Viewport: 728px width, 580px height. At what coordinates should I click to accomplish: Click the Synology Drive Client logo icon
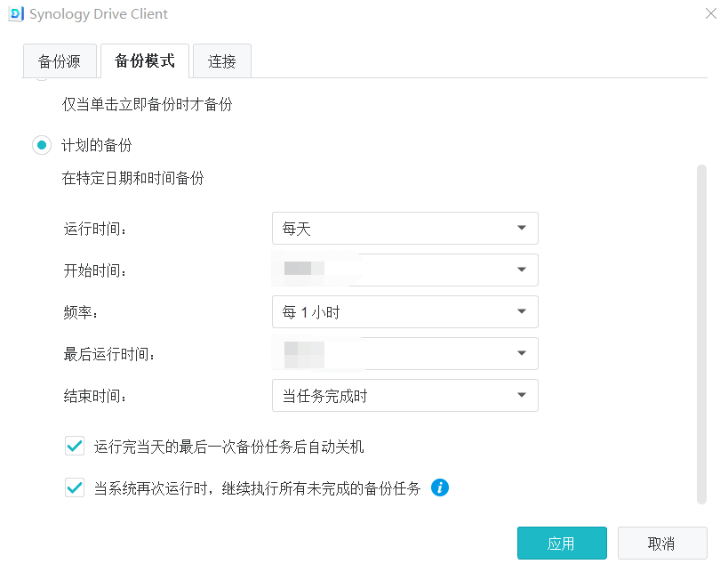(16, 14)
